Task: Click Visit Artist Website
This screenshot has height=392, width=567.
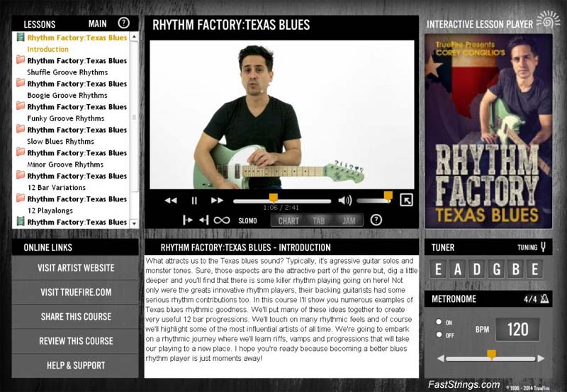Action: coord(75,268)
